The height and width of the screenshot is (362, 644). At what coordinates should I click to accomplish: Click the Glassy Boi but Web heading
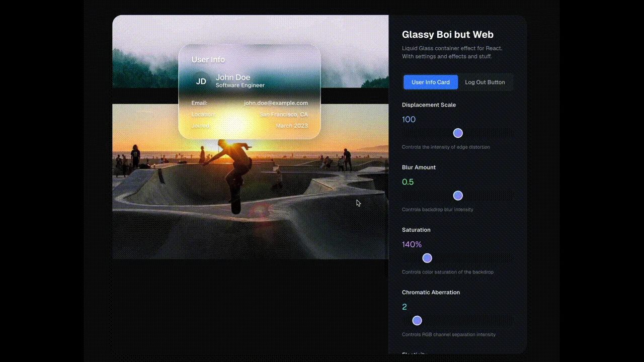[x=447, y=34]
